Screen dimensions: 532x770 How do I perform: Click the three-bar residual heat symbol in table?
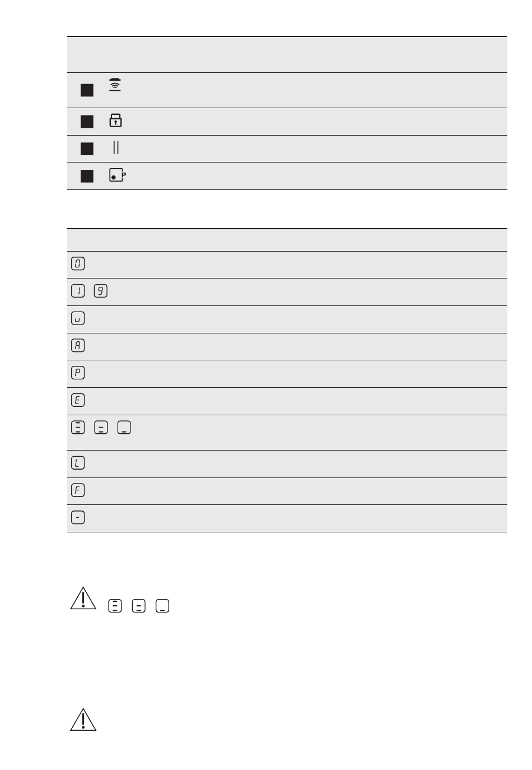point(78,428)
